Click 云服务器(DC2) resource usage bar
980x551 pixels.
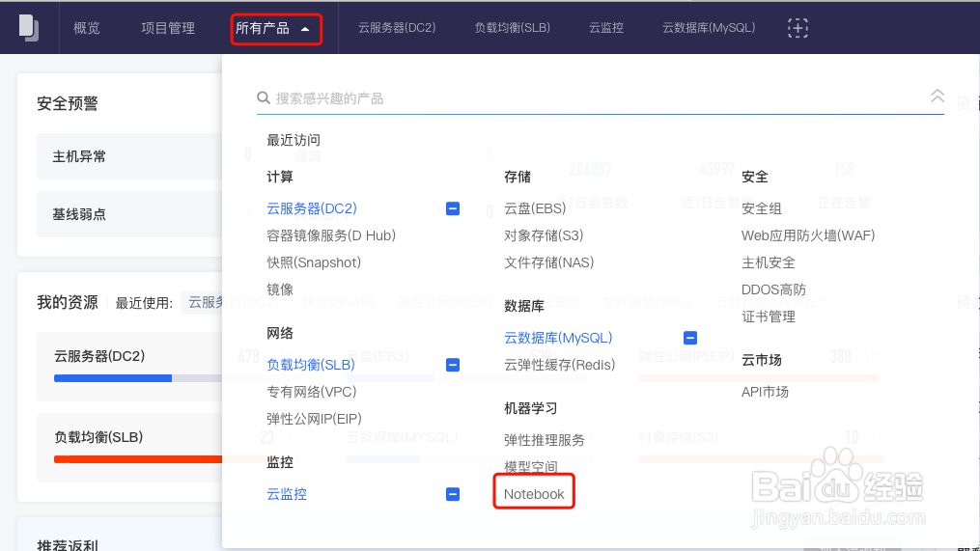coord(137,378)
